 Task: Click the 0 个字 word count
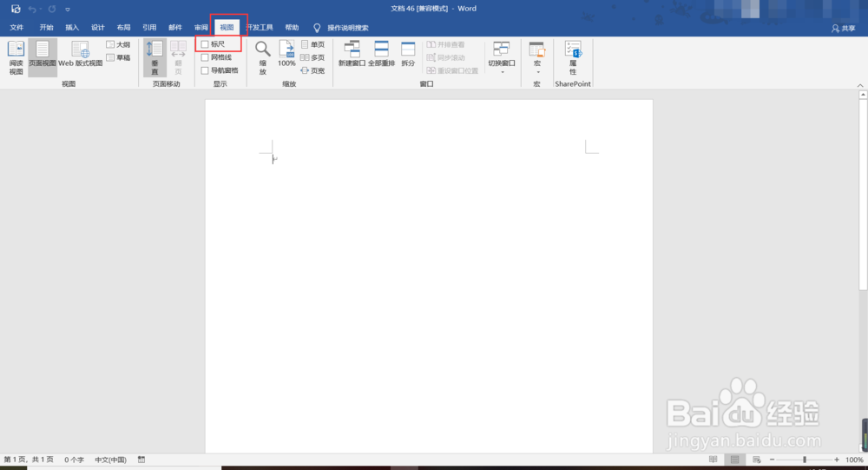(x=74, y=460)
